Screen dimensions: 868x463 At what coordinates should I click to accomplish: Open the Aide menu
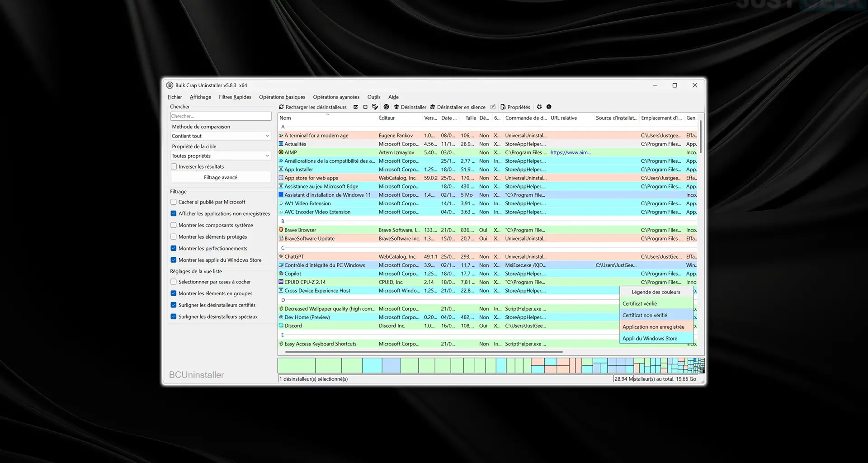393,97
